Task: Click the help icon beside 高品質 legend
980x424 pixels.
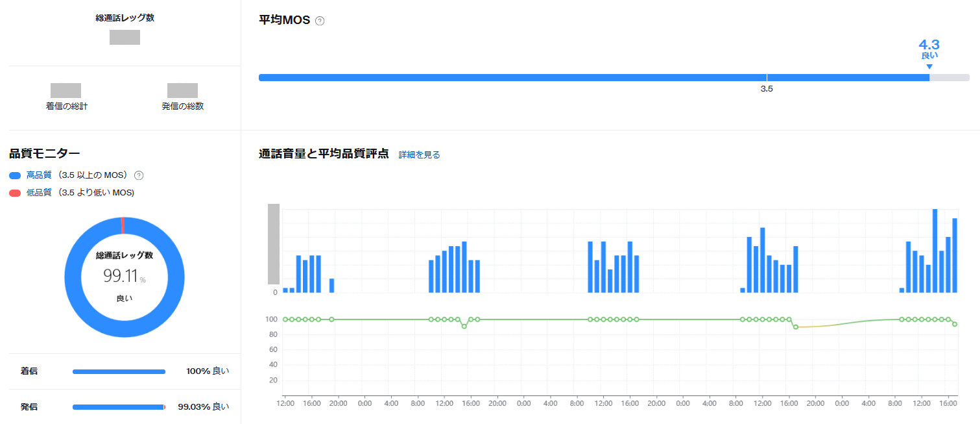Action: pyautogui.click(x=138, y=175)
